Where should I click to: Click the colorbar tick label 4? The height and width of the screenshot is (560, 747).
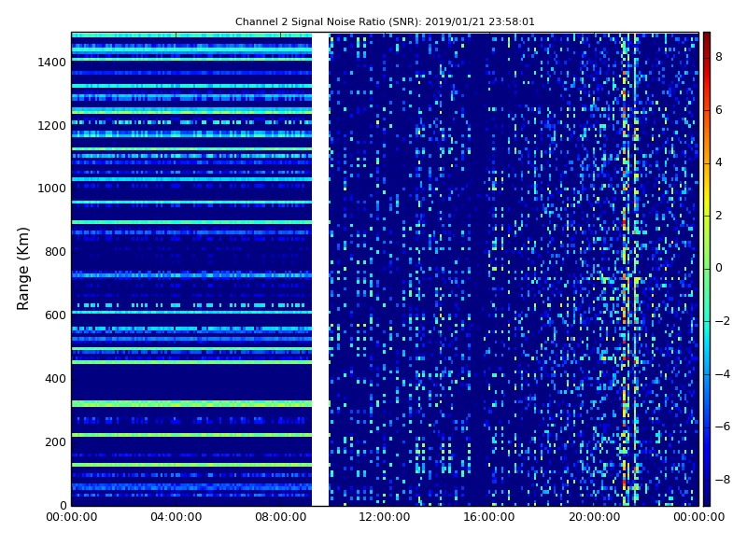pos(719,162)
